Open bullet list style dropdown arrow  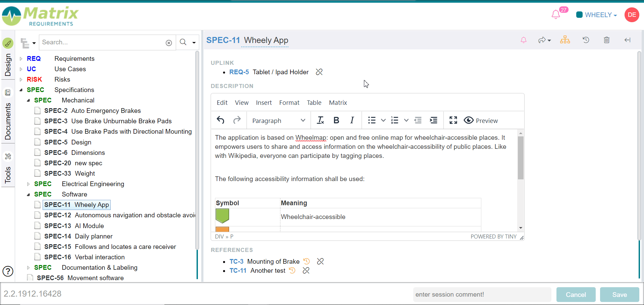coord(383,120)
